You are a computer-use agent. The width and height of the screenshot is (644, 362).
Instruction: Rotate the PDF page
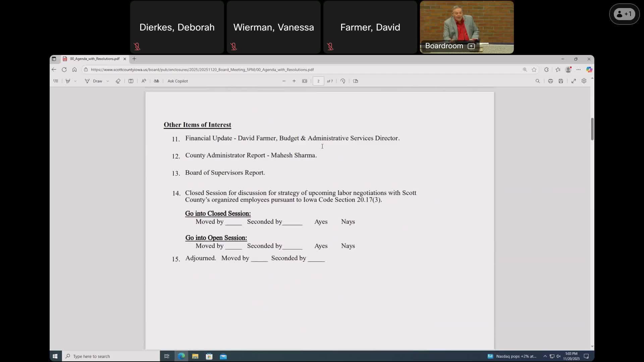tap(343, 81)
